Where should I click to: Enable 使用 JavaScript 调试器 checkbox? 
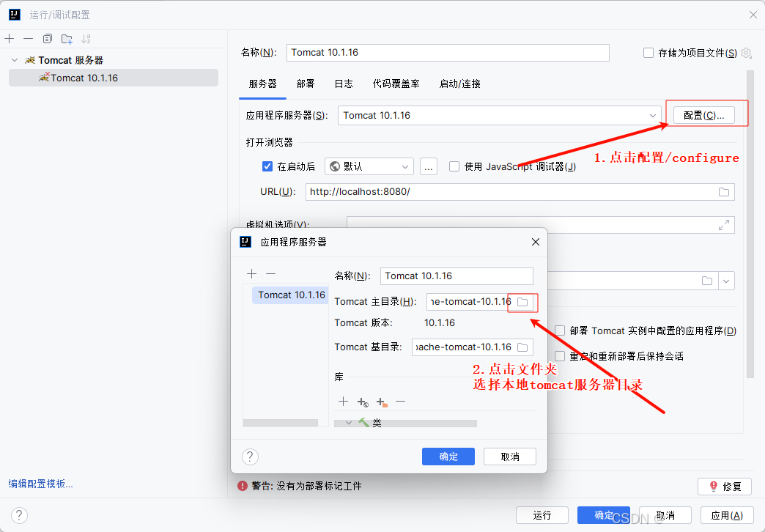(454, 166)
